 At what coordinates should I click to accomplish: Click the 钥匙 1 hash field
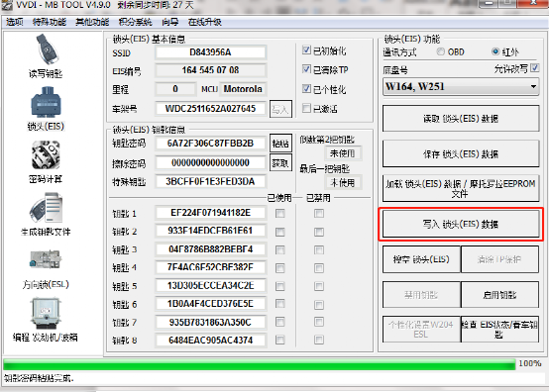(210, 213)
